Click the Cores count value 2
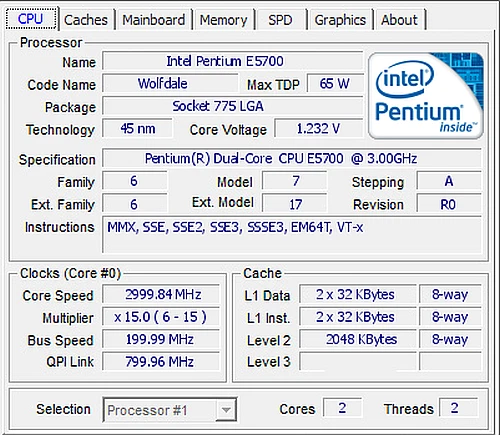Screen dimensions: 500x435 click(342, 408)
